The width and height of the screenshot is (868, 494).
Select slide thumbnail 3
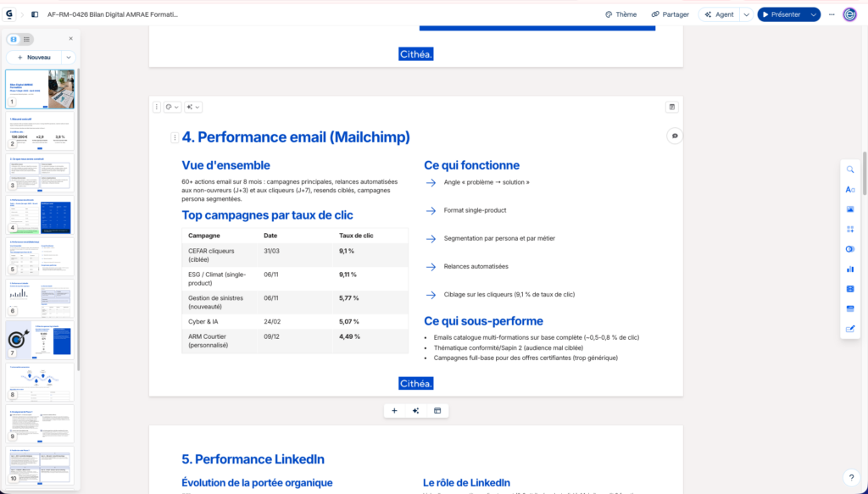tap(40, 173)
